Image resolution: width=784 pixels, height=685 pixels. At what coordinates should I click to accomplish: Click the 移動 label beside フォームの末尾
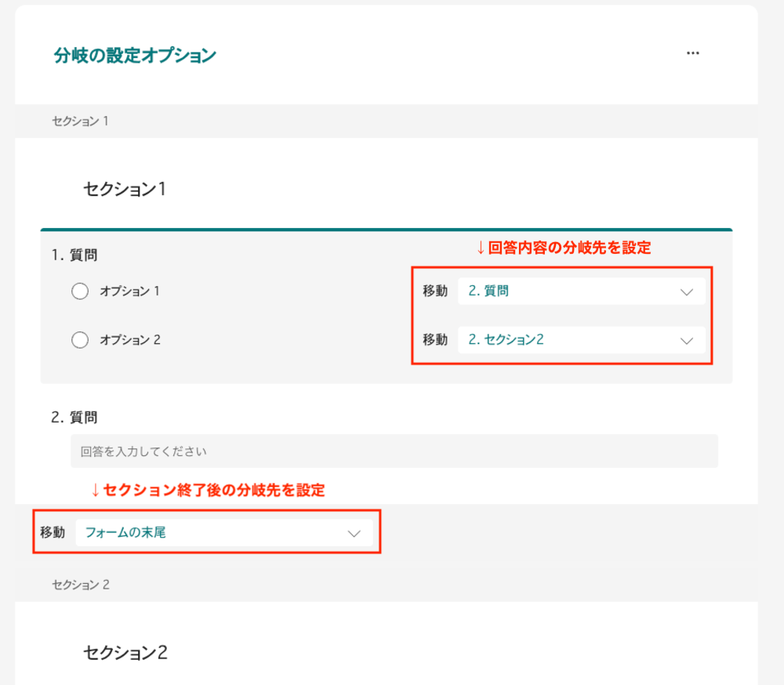pyautogui.click(x=53, y=533)
